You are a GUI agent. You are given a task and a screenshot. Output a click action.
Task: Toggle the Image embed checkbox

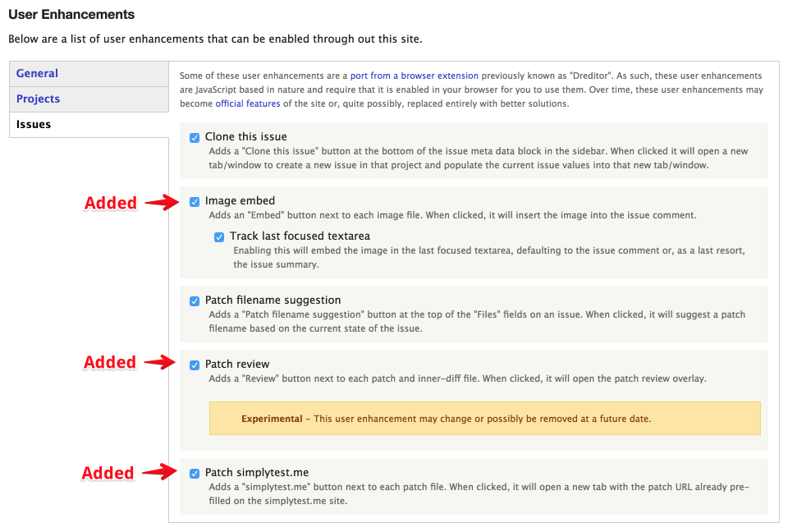[195, 202]
